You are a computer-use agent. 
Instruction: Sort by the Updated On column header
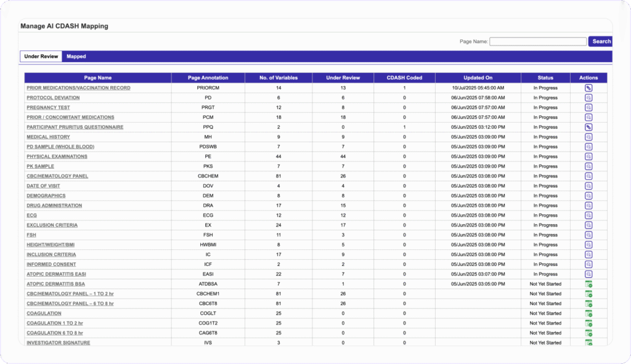[x=478, y=78]
